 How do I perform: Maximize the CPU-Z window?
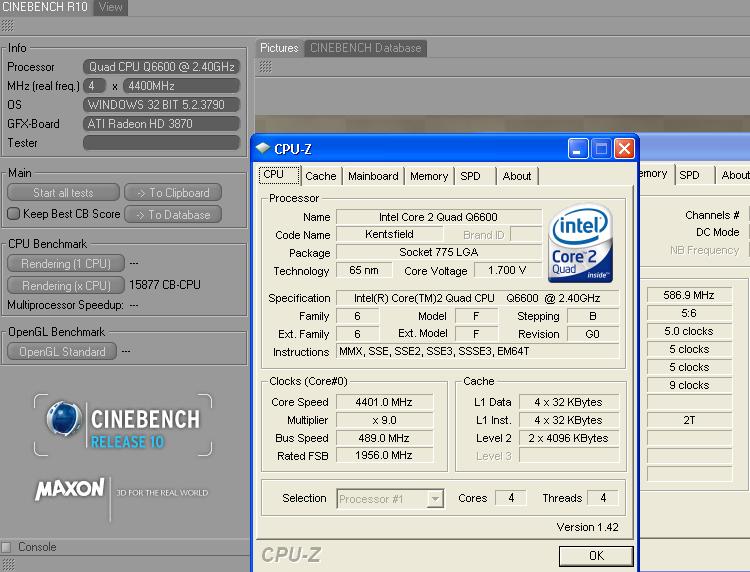[x=601, y=149]
